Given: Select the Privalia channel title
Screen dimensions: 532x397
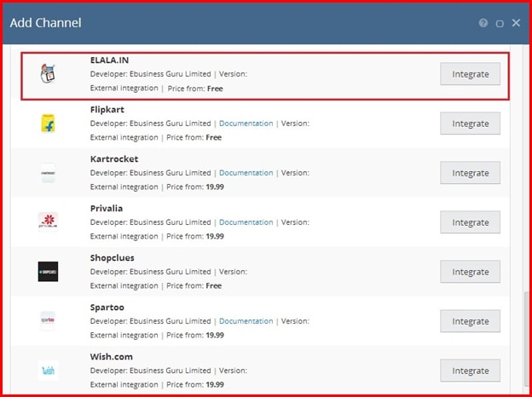Looking at the screenshot, I should click(x=107, y=209).
